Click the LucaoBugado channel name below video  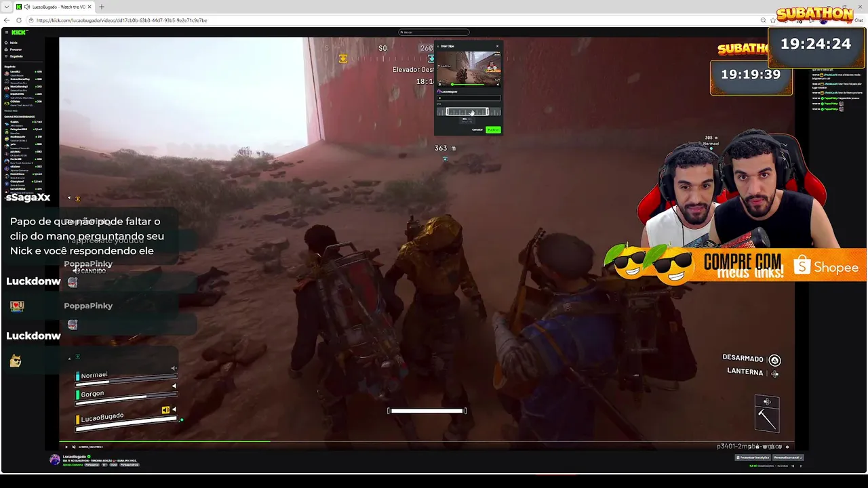74,457
